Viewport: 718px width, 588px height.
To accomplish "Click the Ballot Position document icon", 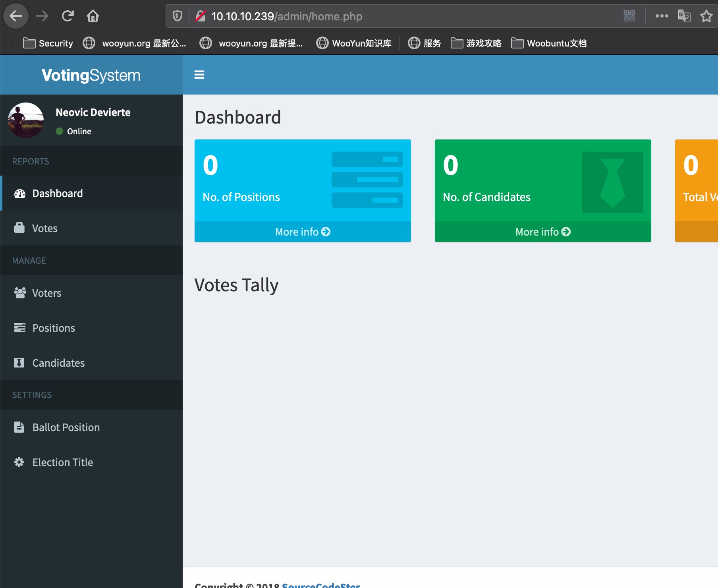I will (x=19, y=427).
